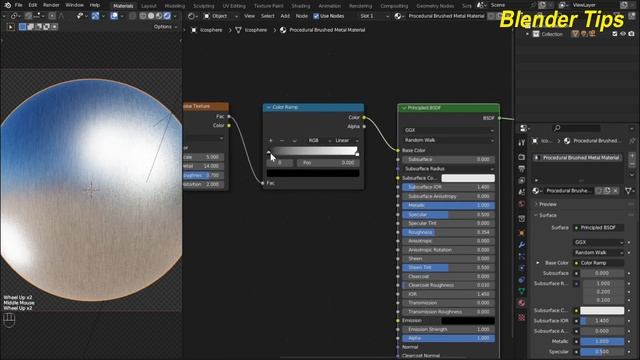Screen dimensions: 640x360
Task: Open the Object properties tab
Action: [522, 233]
